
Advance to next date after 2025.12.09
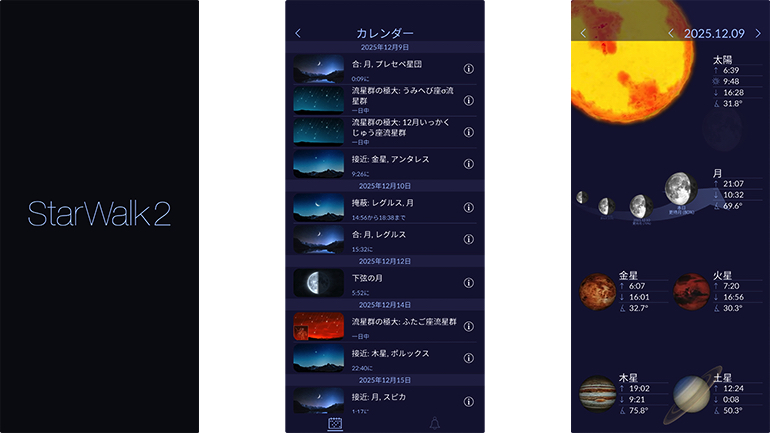click(758, 33)
